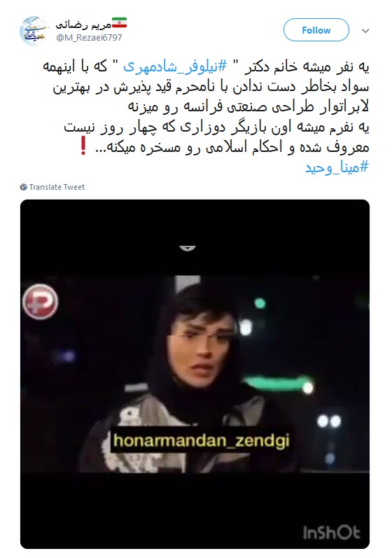392x558 pixels.
Task: Open the @M_Rezaei6797 handle link
Action: pos(89,38)
